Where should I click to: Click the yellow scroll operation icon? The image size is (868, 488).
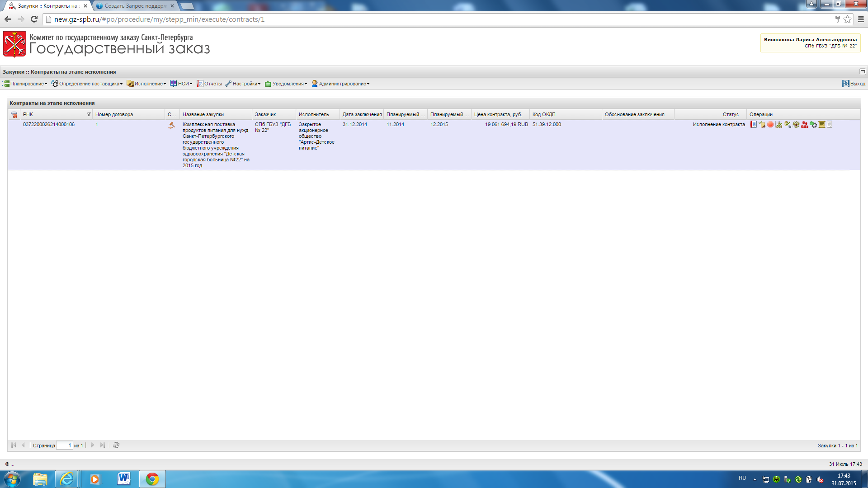pos(822,124)
